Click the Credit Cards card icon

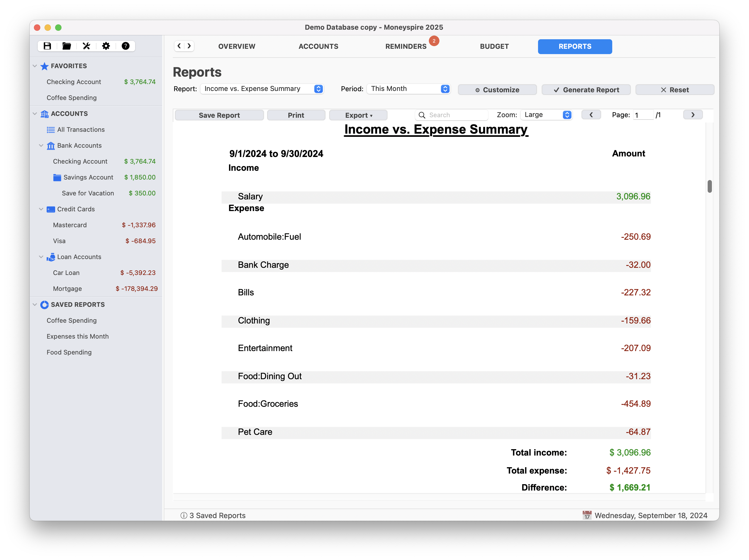pyautogui.click(x=51, y=209)
